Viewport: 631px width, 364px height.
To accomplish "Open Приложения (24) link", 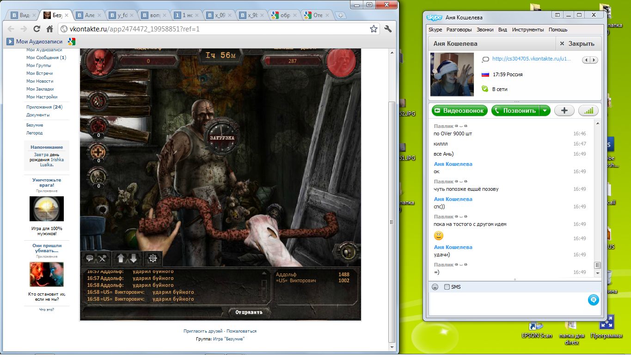I will (x=44, y=107).
